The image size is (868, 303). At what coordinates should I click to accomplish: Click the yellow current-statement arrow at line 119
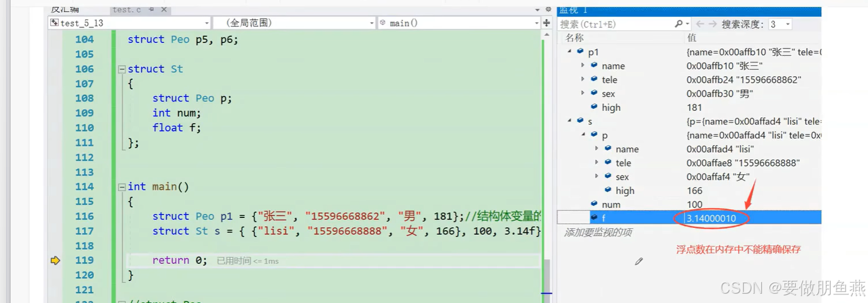(55, 260)
